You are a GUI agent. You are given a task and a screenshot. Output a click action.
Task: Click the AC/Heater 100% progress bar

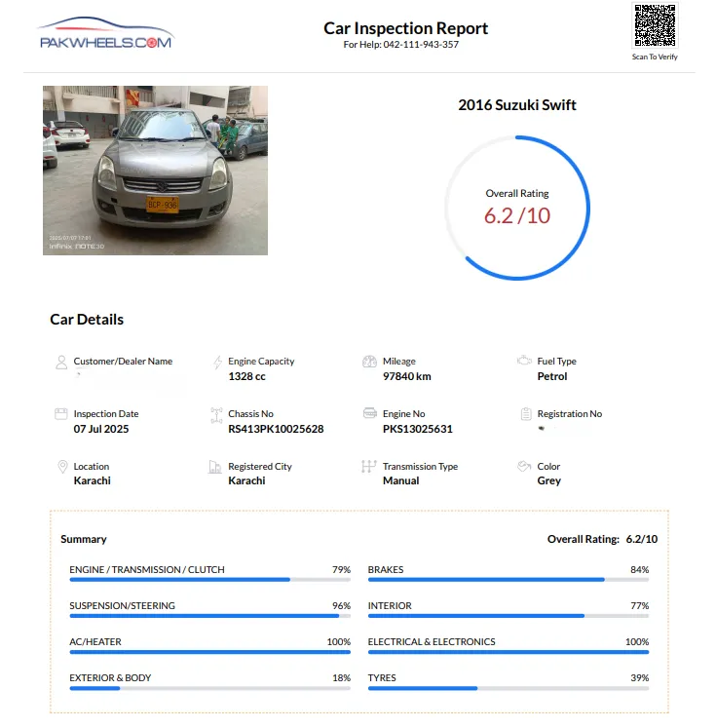tap(209, 652)
